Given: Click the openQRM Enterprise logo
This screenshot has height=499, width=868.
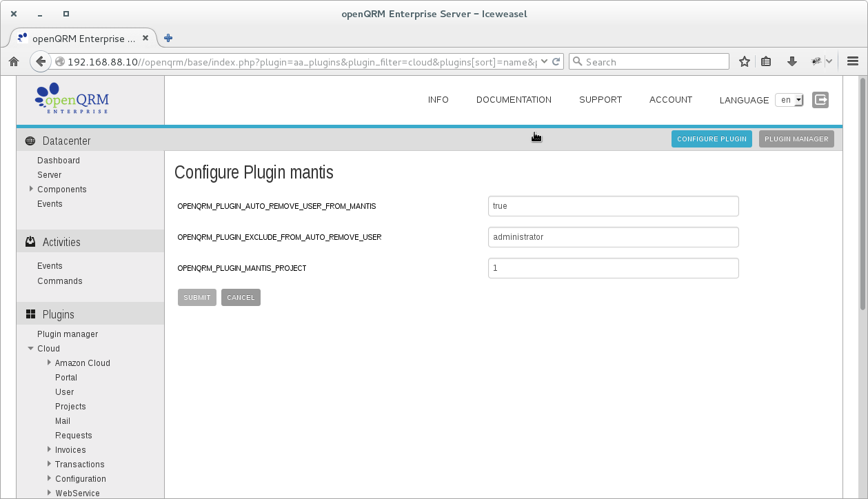Looking at the screenshot, I should click(x=72, y=99).
